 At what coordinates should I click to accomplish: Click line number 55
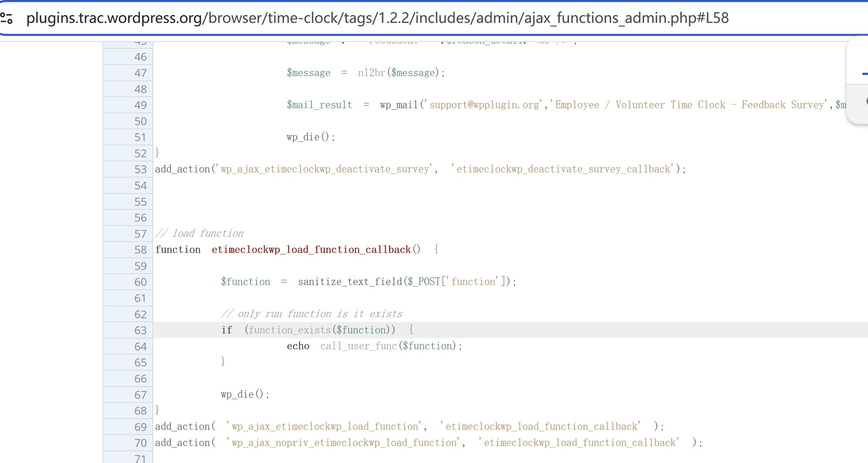coord(140,202)
